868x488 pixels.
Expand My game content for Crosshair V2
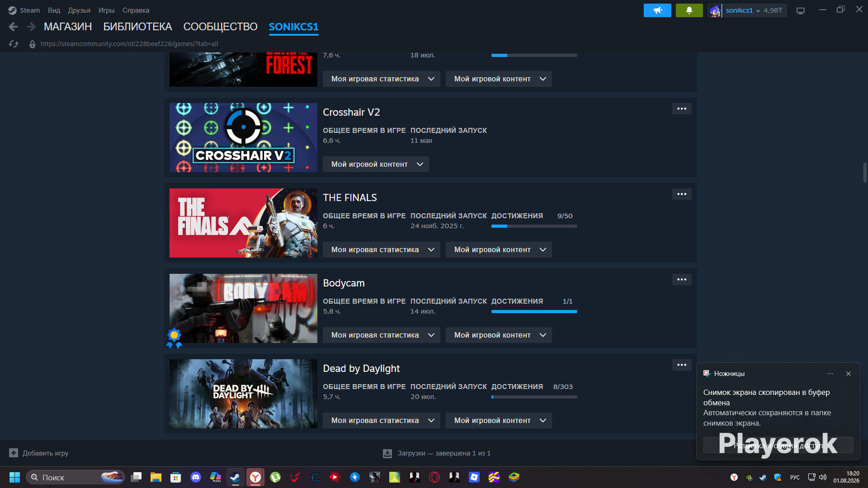click(x=376, y=164)
